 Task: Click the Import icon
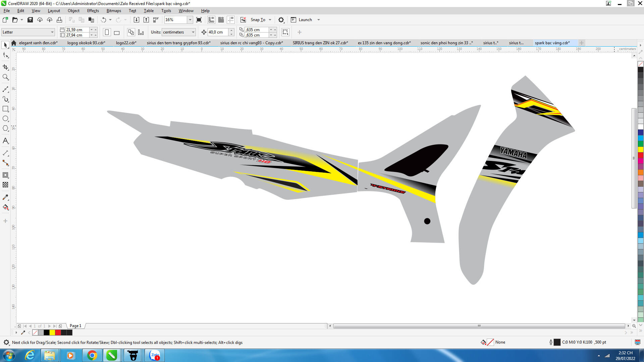[136, 20]
